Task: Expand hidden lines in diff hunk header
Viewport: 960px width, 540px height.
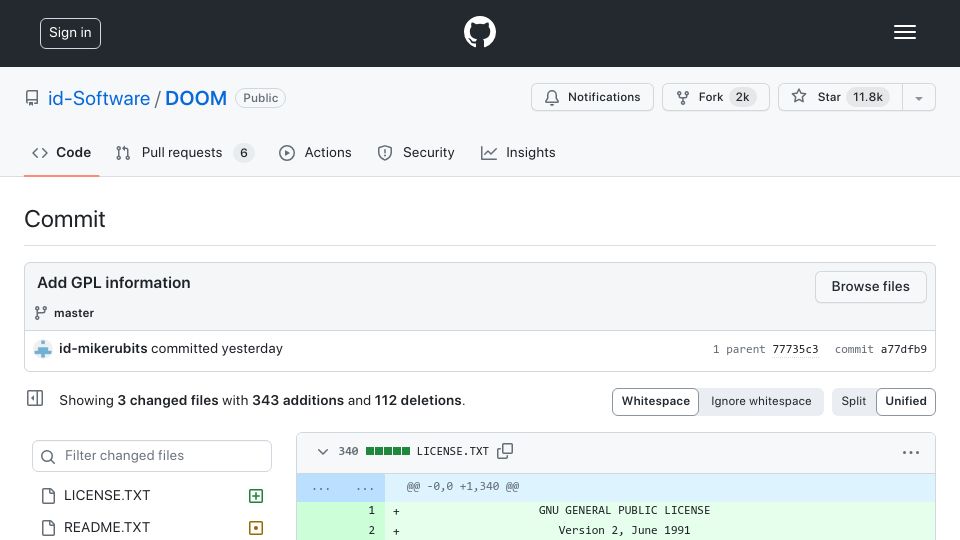Action: click(341, 487)
